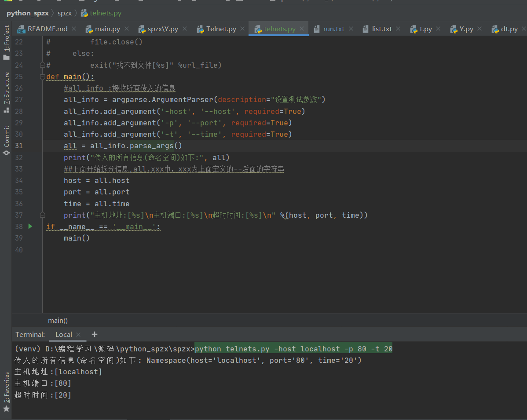Click the 主机地址:[localhost] terminal output
The width and height of the screenshot is (527, 420).
58,372
